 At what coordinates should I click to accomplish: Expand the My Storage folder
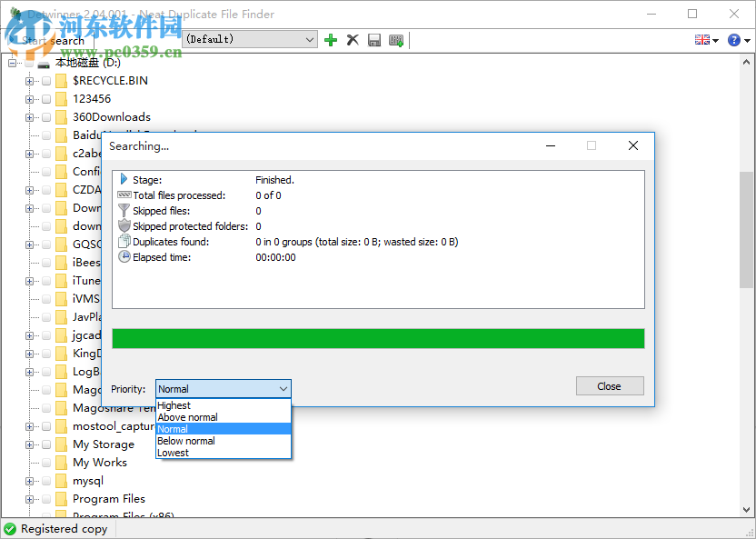[29, 444]
